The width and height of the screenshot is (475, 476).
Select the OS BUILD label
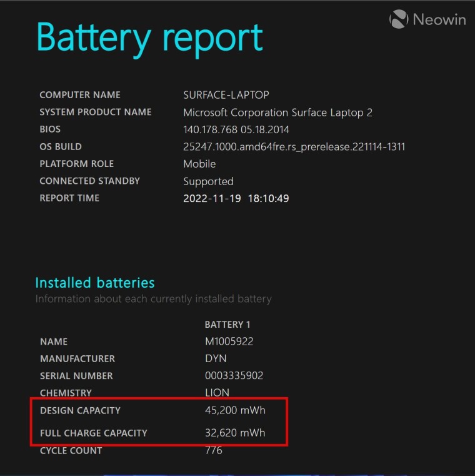pos(61,146)
